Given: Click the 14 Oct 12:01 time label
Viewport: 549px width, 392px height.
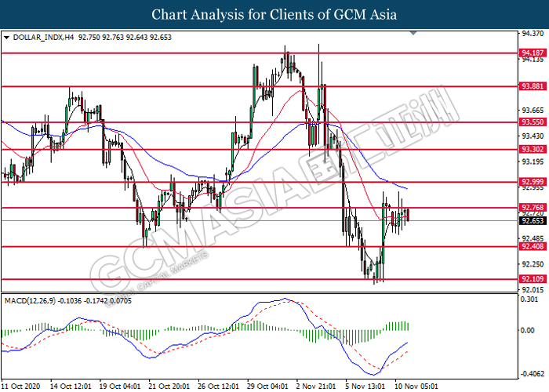Looking at the screenshot, I should (x=71, y=387).
